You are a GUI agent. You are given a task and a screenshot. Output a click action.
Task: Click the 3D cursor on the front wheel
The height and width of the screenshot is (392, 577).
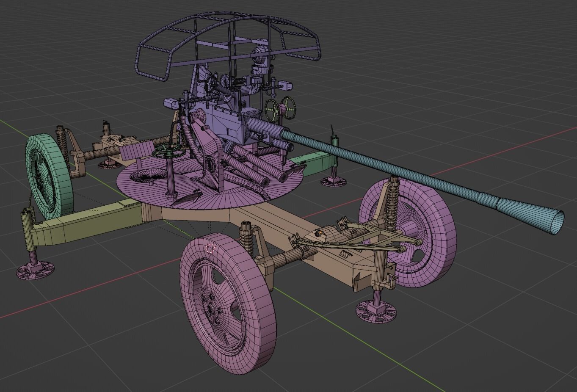(210, 248)
